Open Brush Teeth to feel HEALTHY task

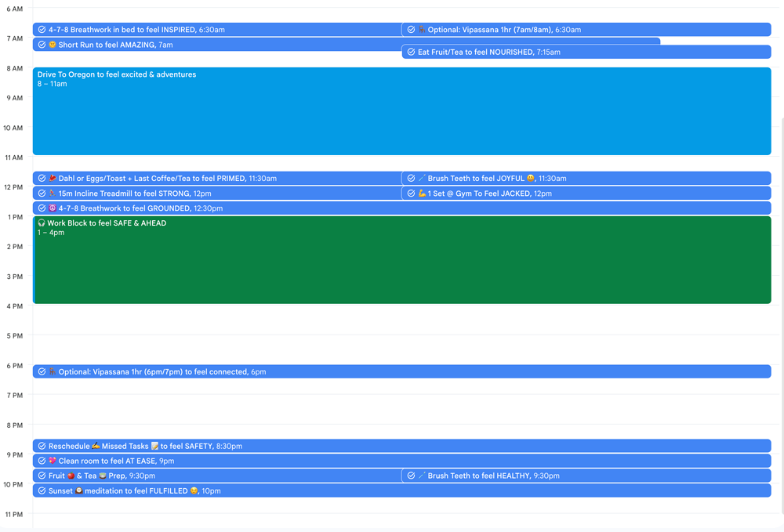[586, 476]
